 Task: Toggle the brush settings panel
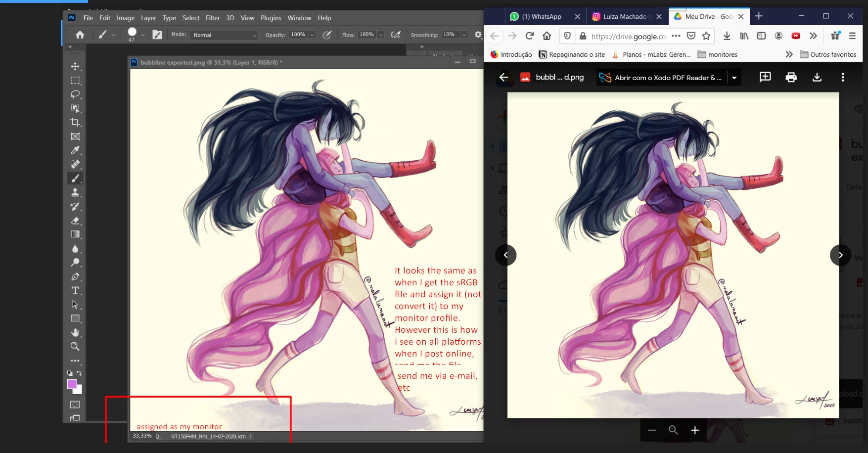pyautogui.click(x=157, y=35)
